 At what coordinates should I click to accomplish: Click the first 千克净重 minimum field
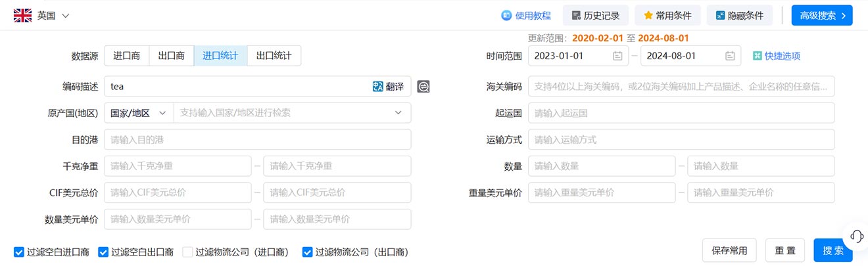click(178, 166)
